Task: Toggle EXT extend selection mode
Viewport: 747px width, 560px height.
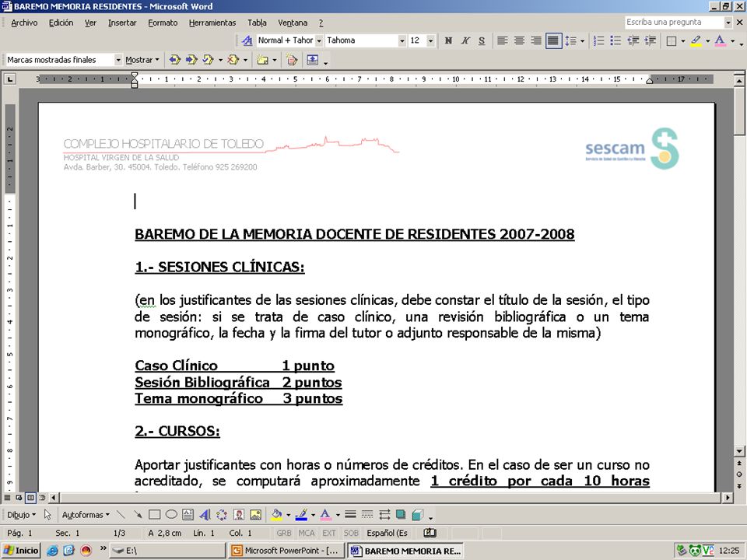Action: (x=329, y=534)
